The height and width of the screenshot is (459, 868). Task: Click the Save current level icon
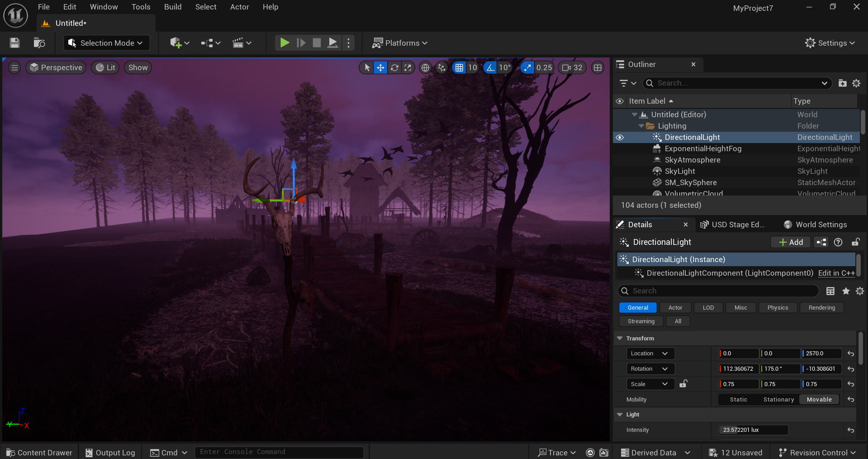click(14, 43)
